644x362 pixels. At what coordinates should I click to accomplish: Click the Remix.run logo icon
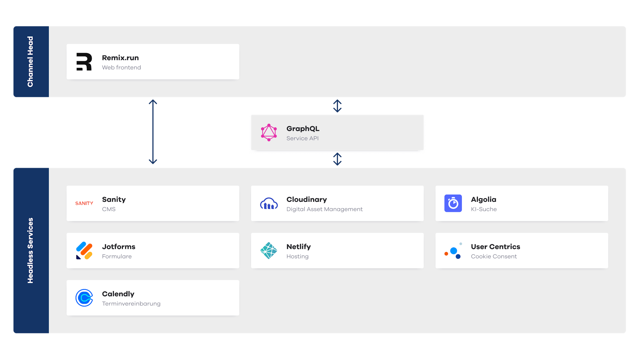pos(84,62)
